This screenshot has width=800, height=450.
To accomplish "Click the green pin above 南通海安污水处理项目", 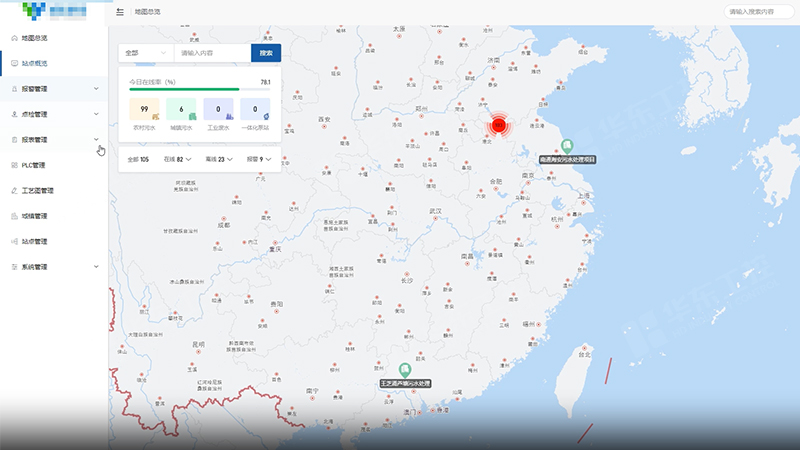I will pyautogui.click(x=567, y=145).
